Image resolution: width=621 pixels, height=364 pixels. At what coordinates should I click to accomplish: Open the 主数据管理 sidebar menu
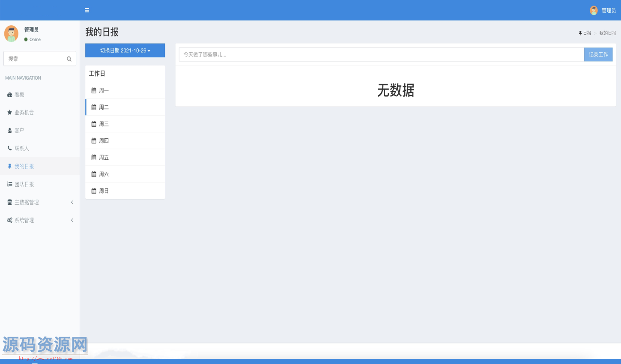[40, 203]
